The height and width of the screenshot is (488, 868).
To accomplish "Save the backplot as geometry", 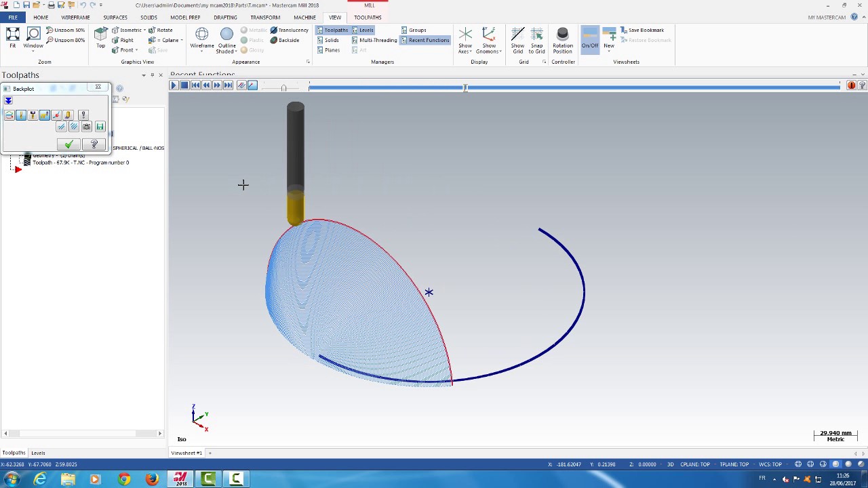I will click(x=100, y=127).
